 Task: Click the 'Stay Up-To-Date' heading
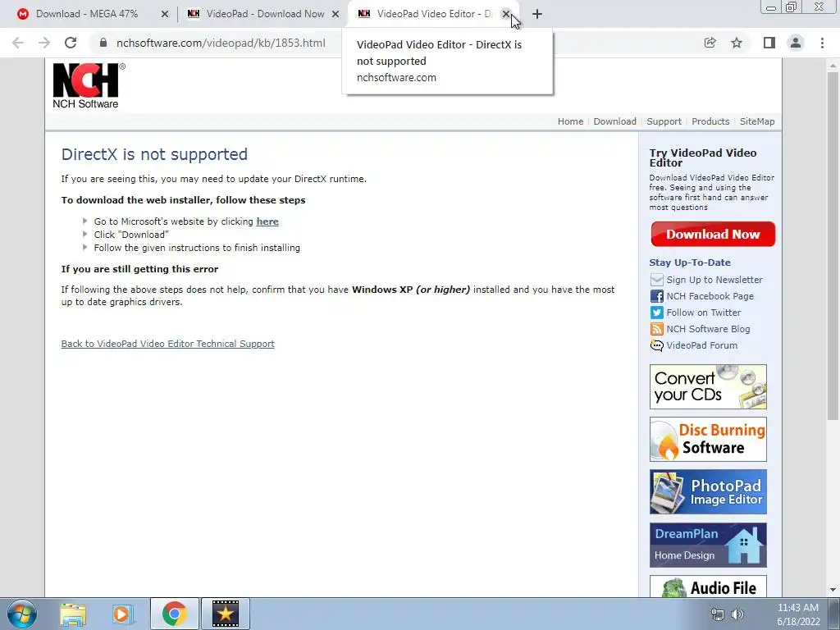689,262
